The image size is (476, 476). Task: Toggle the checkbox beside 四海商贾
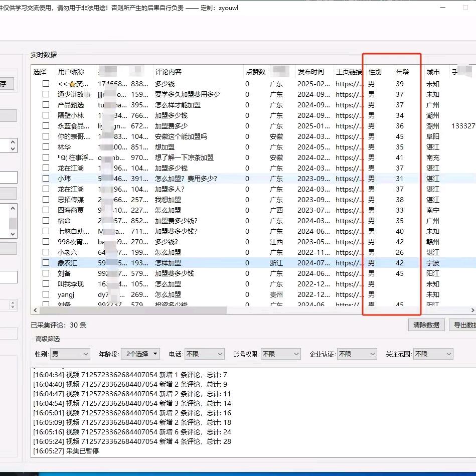[x=46, y=210]
